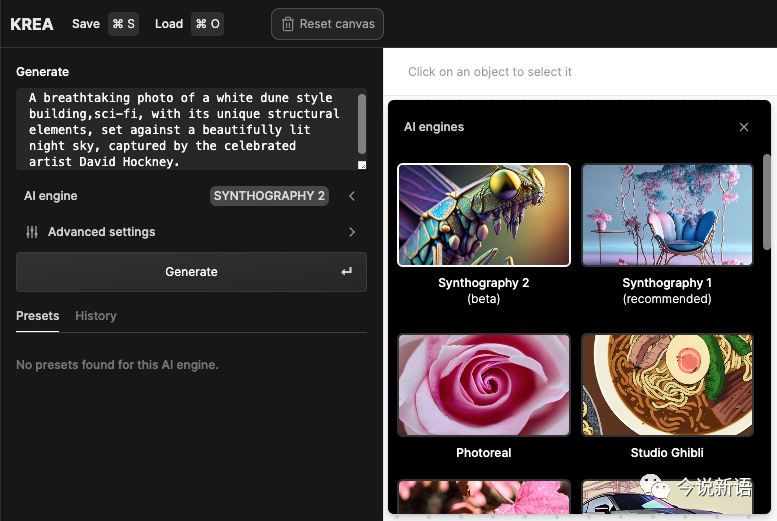The image size is (777, 521).
Task: Click the "Advanced settings" label
Action: (102, 232)
